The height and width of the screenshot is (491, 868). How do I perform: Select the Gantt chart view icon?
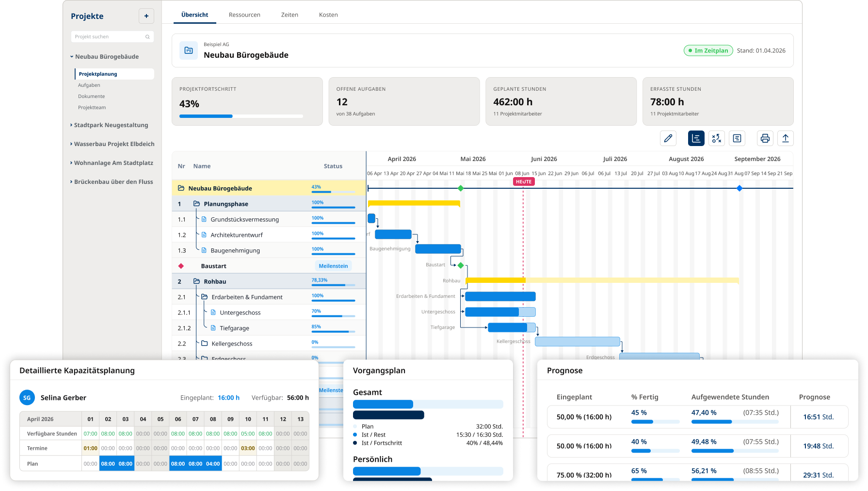click(696, 138)
